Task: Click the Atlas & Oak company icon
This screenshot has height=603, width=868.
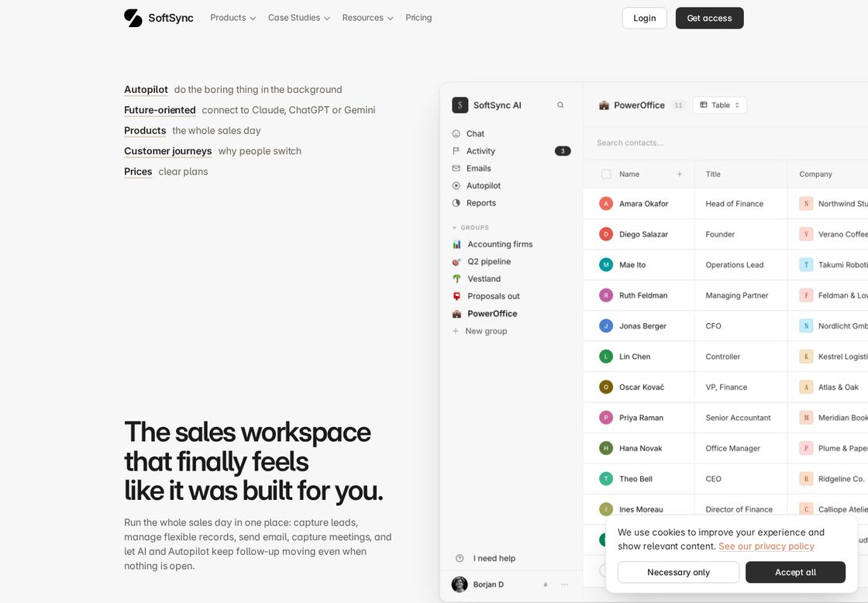Action: tap(806, 387)
